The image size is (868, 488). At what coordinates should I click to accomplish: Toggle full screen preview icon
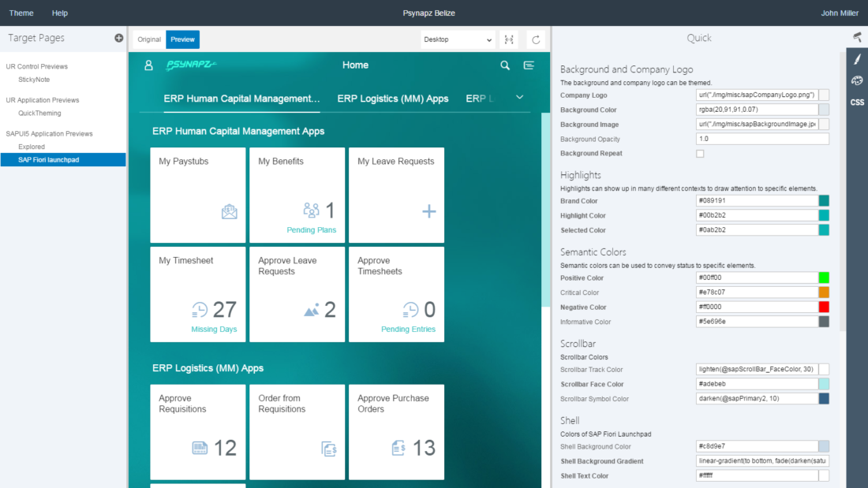click(509, 39)
